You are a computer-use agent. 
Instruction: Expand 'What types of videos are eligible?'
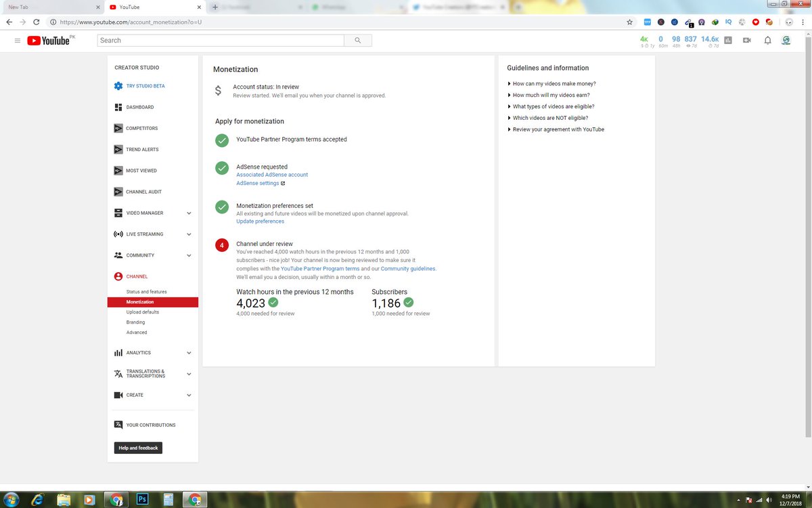click(551, 106)
